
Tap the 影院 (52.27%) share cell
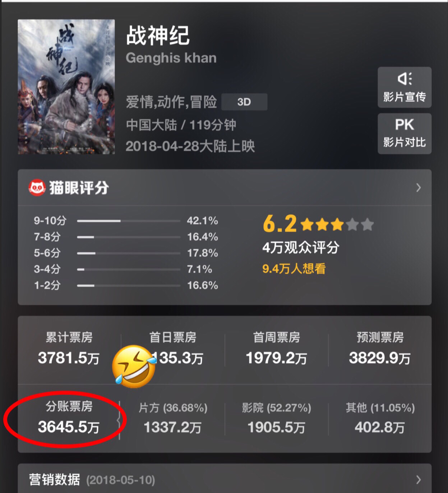pyautogui.click(x=276, y=418)
